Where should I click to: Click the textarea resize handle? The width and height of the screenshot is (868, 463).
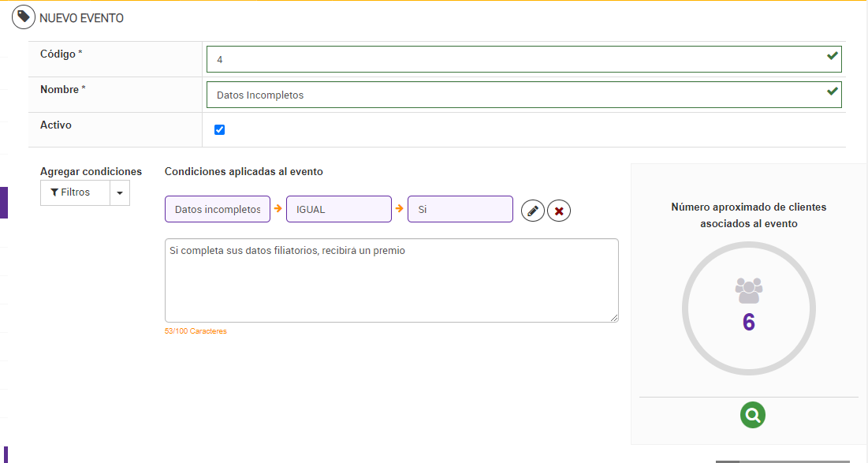click(x=614, y=318)
